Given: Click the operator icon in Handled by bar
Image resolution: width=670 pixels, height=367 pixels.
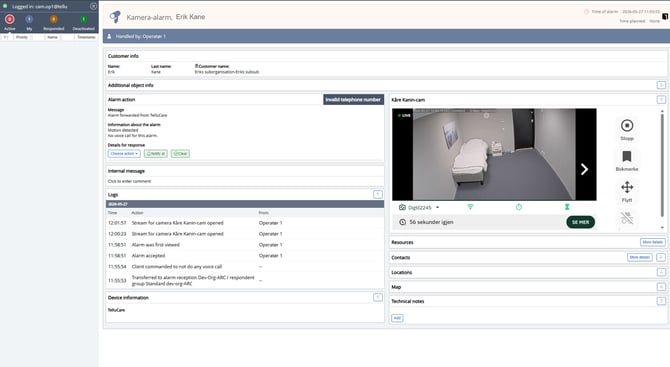Looking at the screenshot, I should point(109,36).
